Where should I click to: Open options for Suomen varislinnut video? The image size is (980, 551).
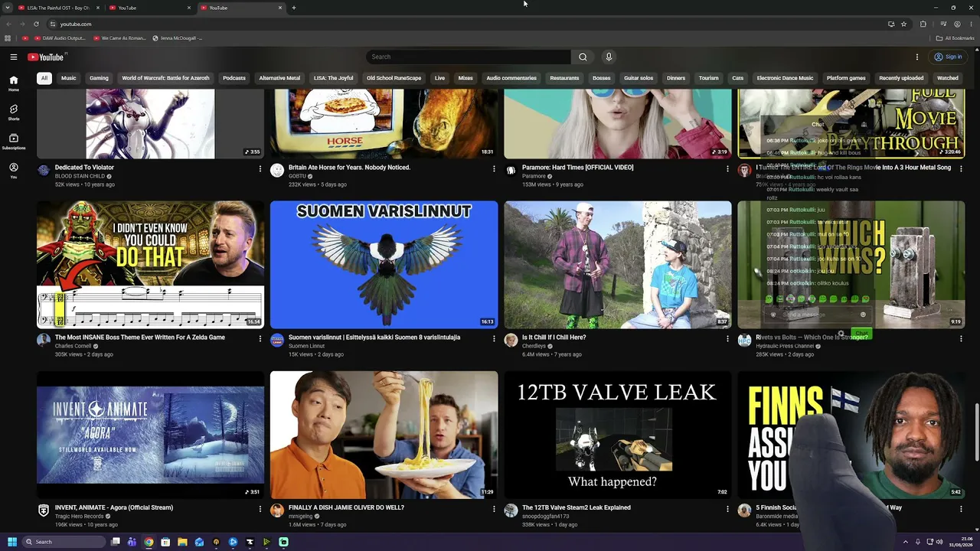click(x=494, y=338)
